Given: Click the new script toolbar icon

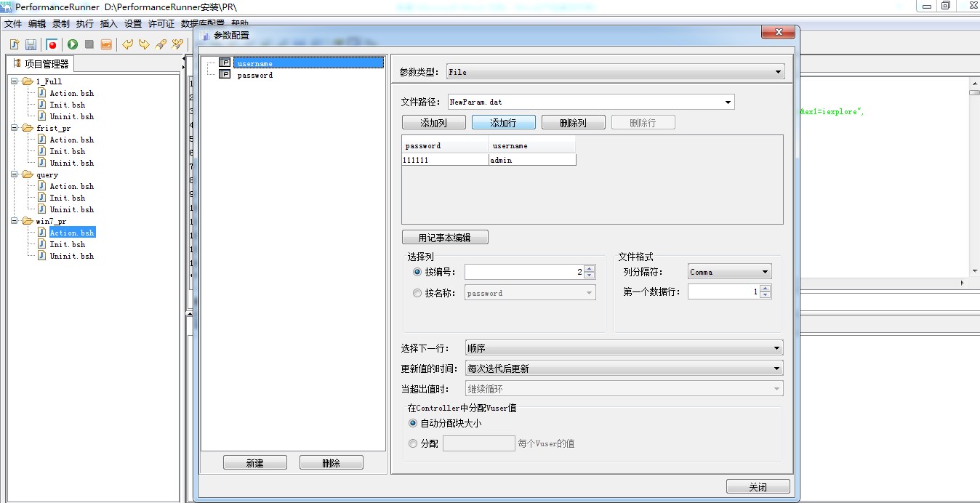Looking at the screenshot, I should click(x=13, y=44).
